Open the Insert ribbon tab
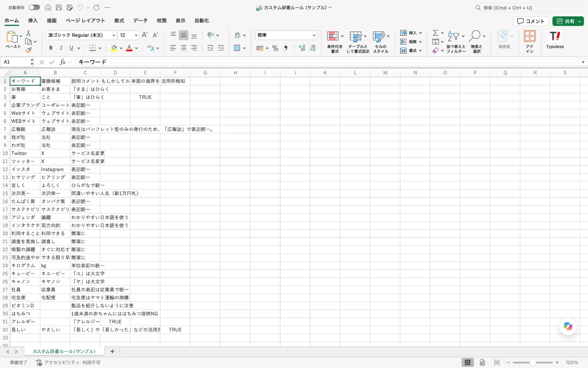Viewport: 588px width, 368px height. [33, 21]
